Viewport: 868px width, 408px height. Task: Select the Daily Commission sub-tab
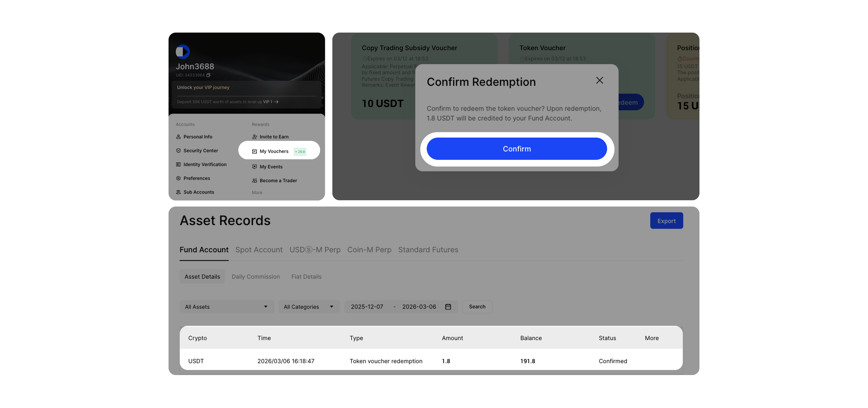[x=255, y=277]
